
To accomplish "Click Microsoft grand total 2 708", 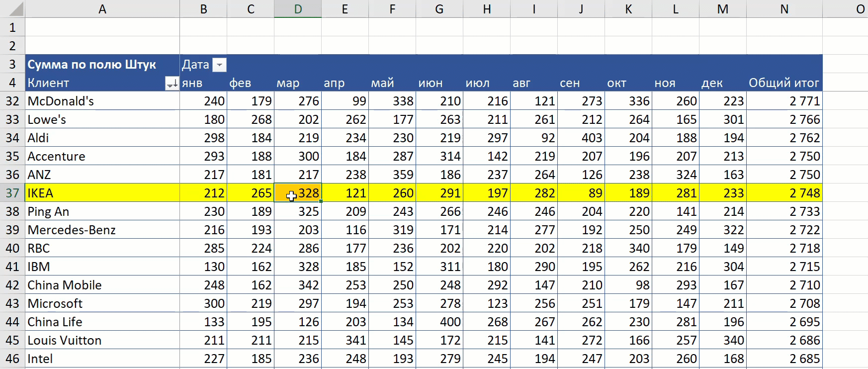I will tap(784, 303).
